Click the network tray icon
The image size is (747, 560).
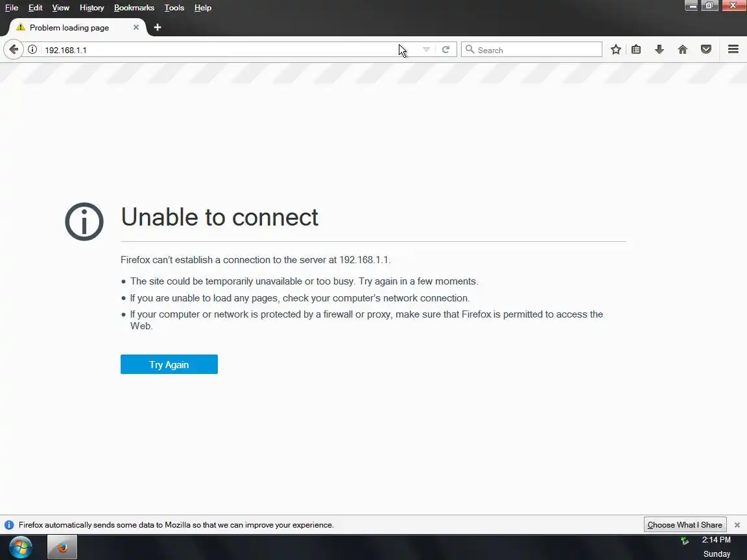685,541
